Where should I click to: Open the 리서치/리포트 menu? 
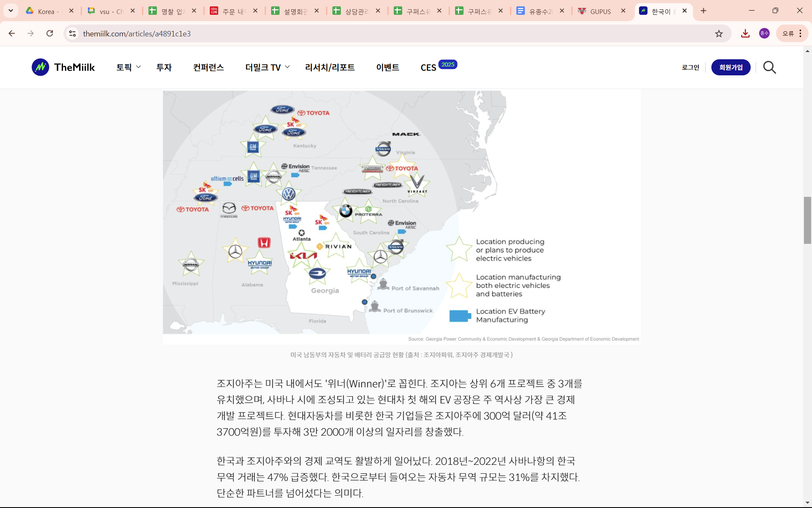pos(330,67)
